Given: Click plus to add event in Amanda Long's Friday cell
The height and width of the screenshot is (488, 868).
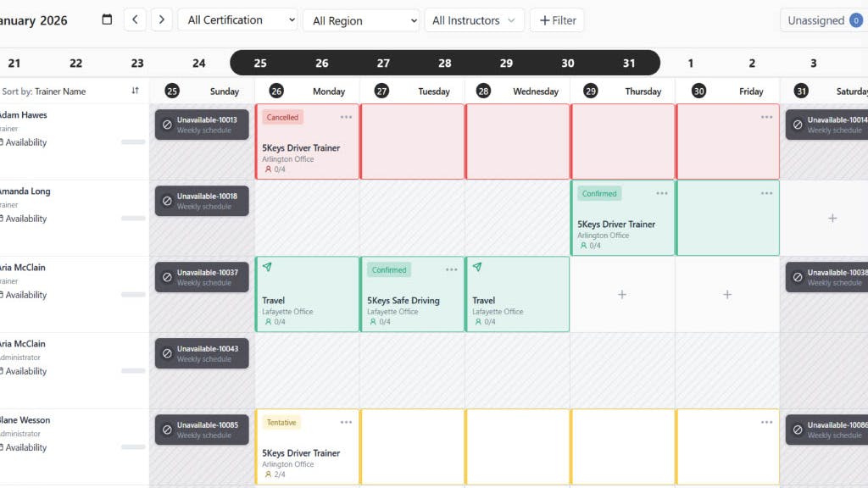Looking at the screenshot, I should [832, 218].
